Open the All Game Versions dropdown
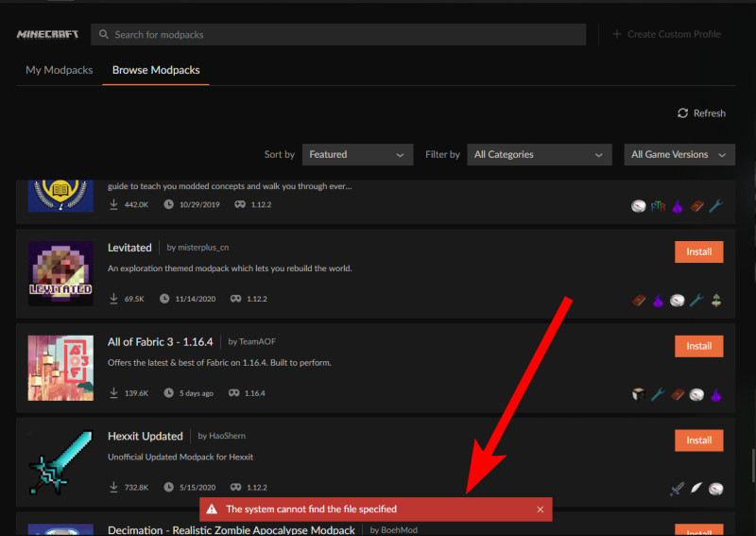Image resolution: width=756 pixels, height=536 pixels. (x=679, y=154)
